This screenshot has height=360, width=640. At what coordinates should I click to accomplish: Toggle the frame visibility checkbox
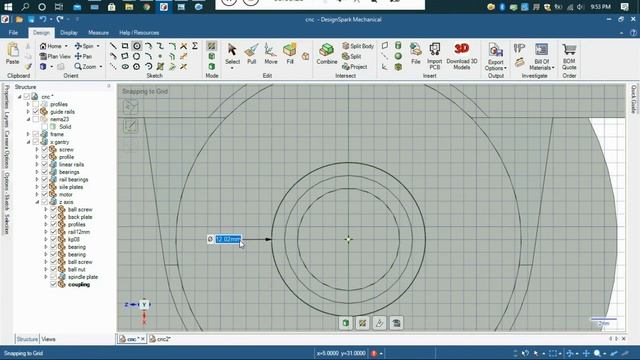coord(36,134)
